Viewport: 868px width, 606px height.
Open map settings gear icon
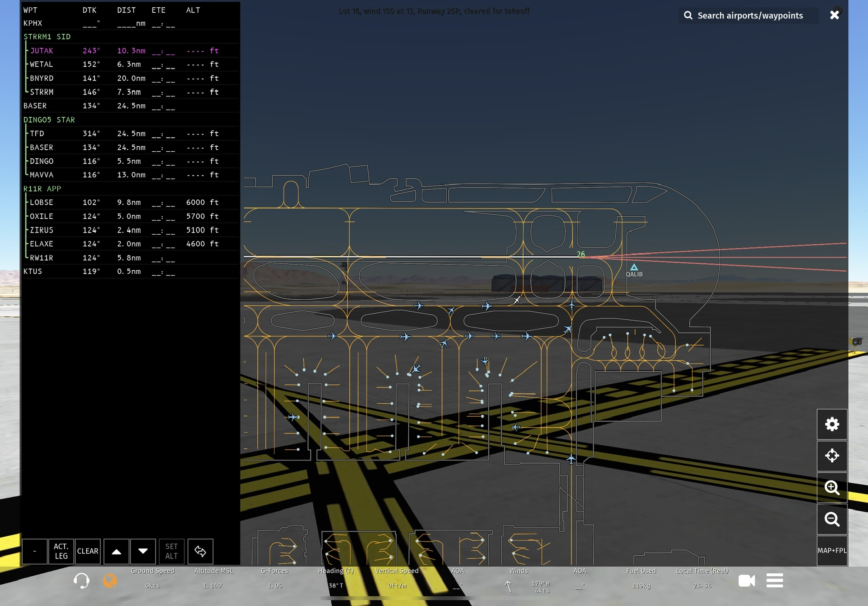click(832, 424)
